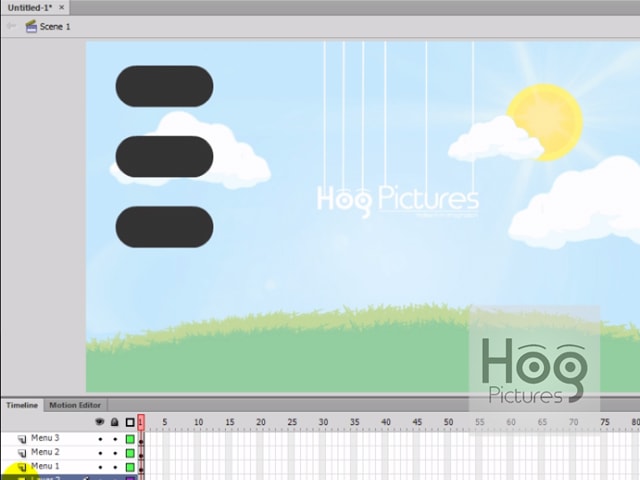Viewport: 640px width, 480px height.
Task: Select the white Hog Pictures logo in stage center
Action: (398, 200)
